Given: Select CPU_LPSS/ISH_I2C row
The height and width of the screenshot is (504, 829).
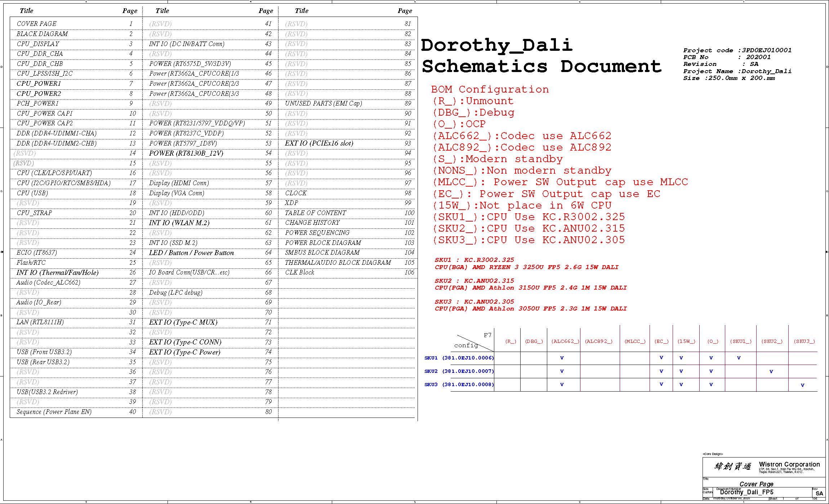Looking at the screenshot, I should [x=45, y=73].
